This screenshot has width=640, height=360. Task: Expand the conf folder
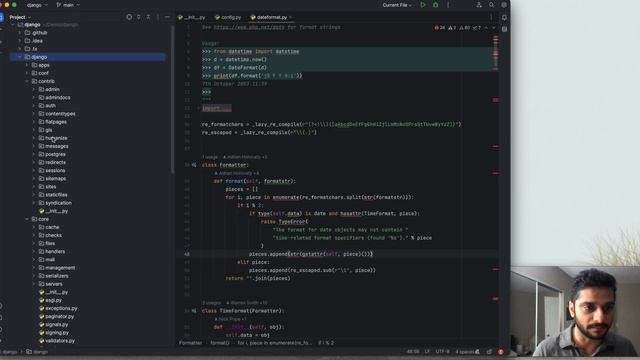27,73
